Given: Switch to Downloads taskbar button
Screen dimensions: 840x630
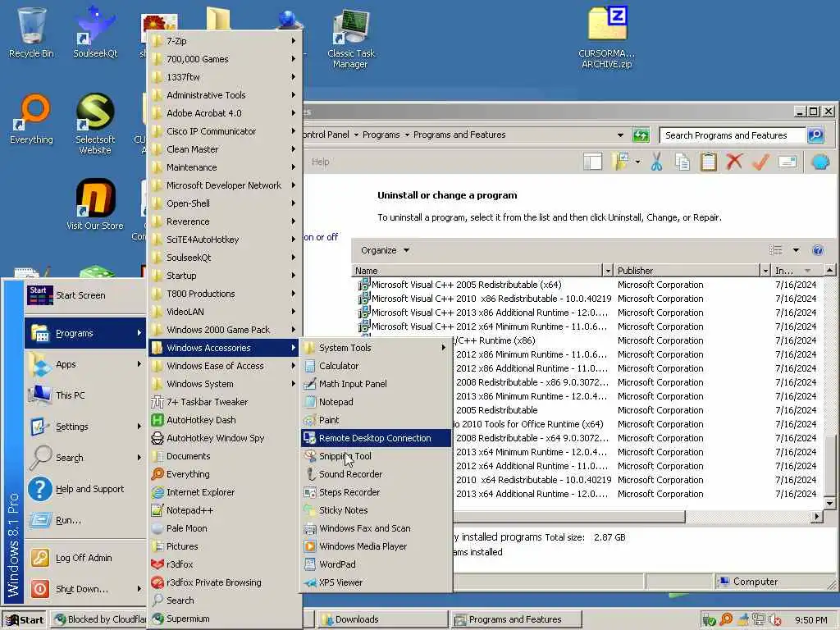Looking at the screenshot, I should [x=382, y=620].
